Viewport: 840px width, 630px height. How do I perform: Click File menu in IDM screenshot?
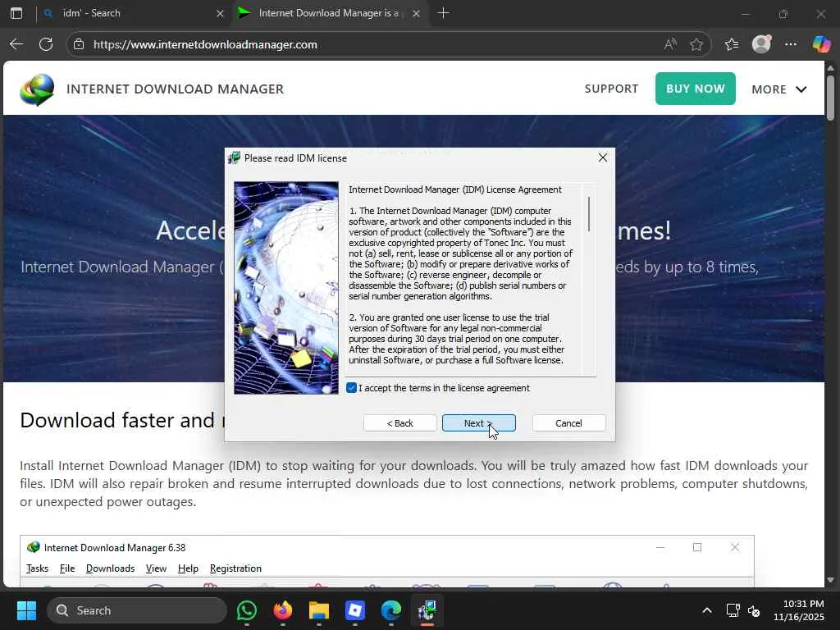67,568
